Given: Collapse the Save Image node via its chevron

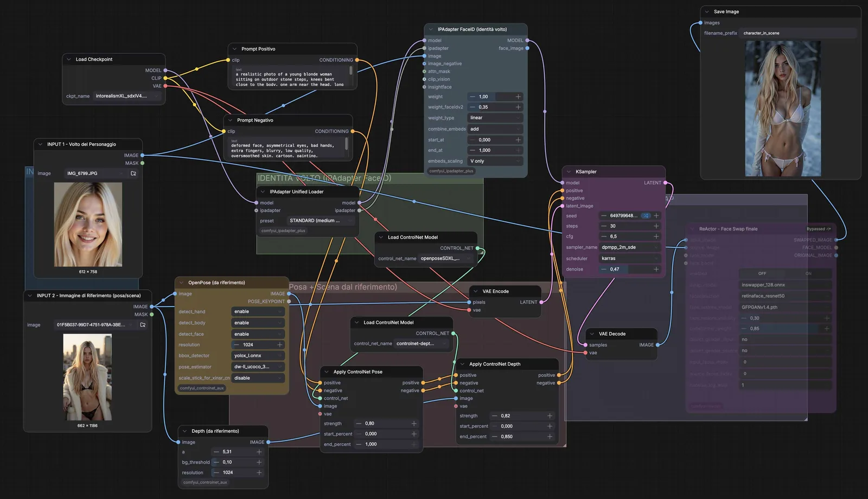Looking at the screenshot, I should click(x=707, y=11).
